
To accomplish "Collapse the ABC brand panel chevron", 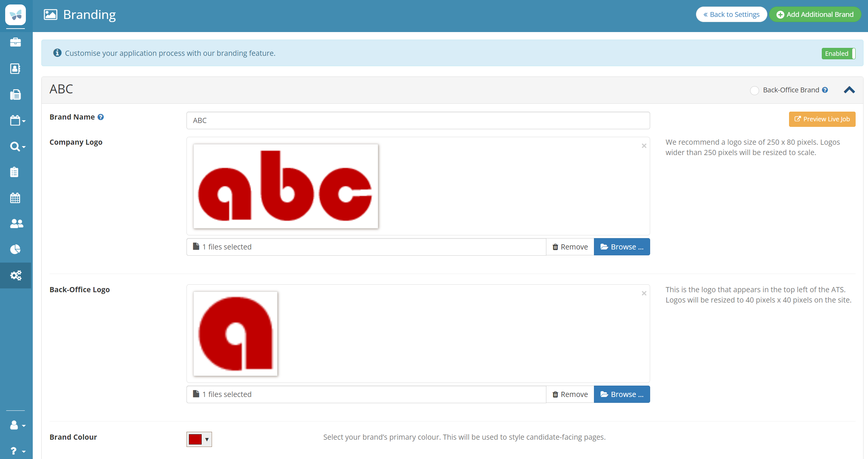I will tap(849, 90).
